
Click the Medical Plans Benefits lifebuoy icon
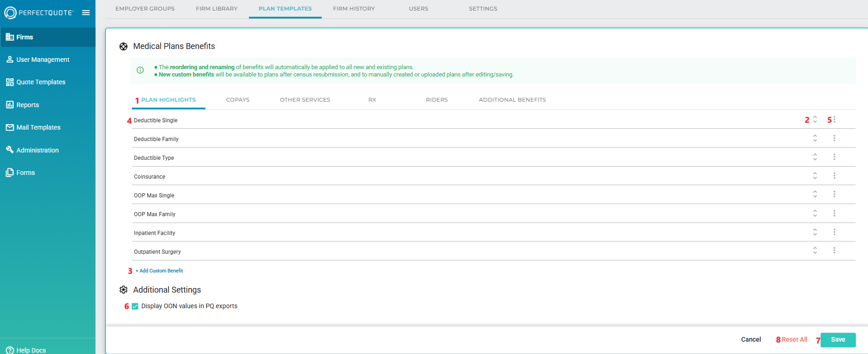pyautogui.click(x=123, y=46)
